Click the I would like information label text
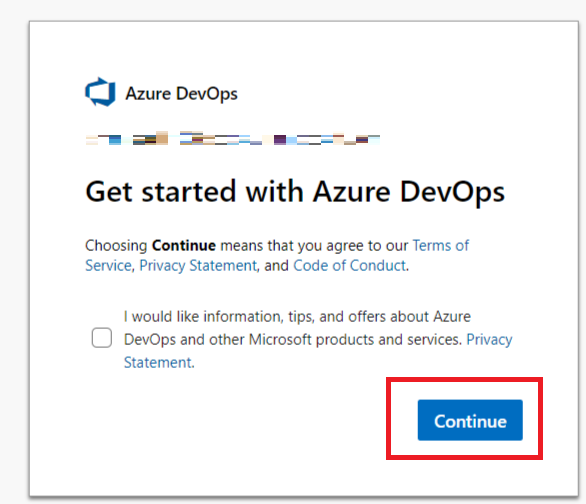The height and width of the screenshot is (504, 586). point(297,316)
